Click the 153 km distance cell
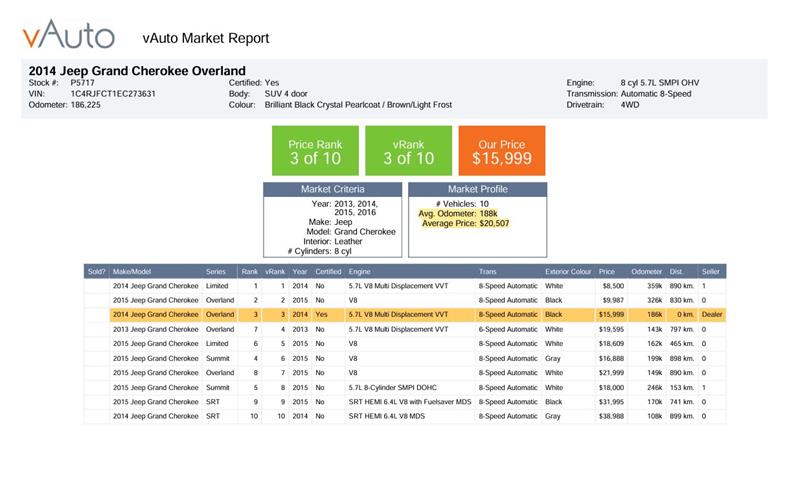The height and width of the screenshot is (480, 800). (x=682, y=388)
